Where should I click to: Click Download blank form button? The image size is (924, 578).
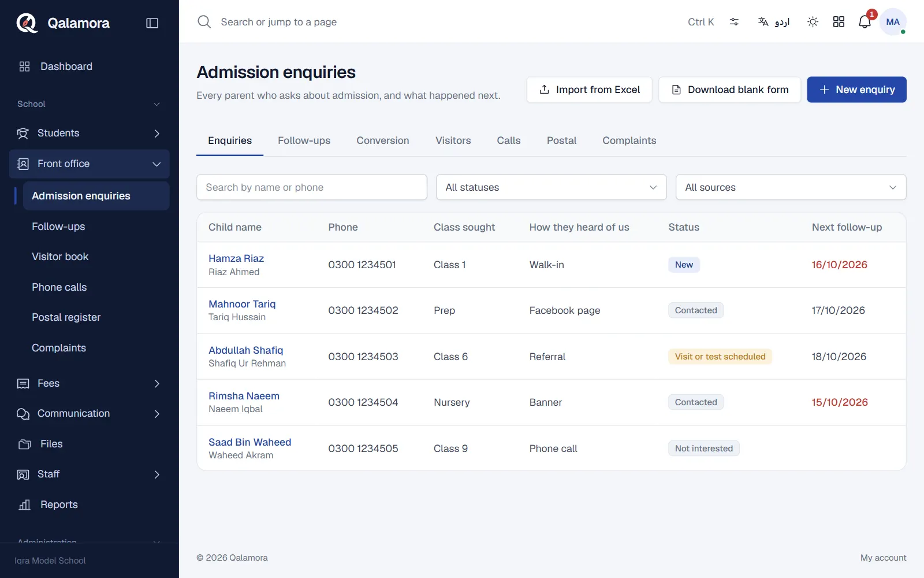point(730,90)
